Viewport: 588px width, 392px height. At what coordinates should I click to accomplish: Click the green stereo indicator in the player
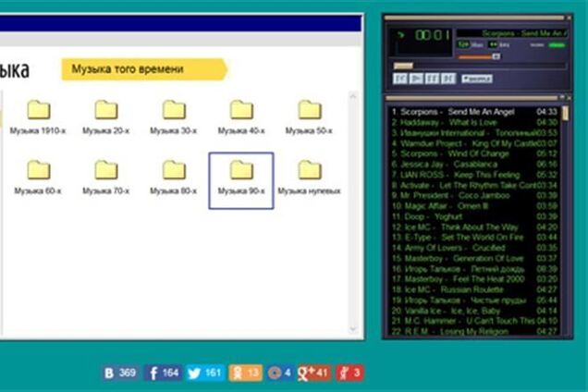557,45
